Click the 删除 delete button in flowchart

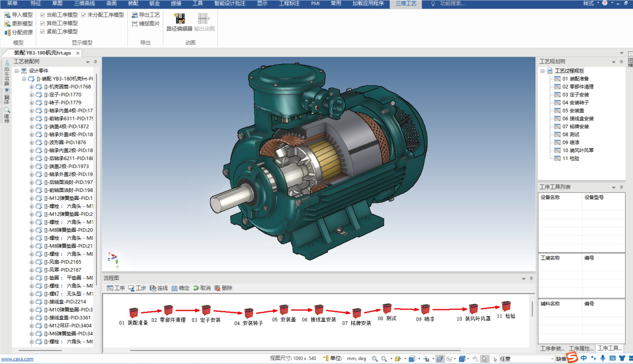coord(223,288)
